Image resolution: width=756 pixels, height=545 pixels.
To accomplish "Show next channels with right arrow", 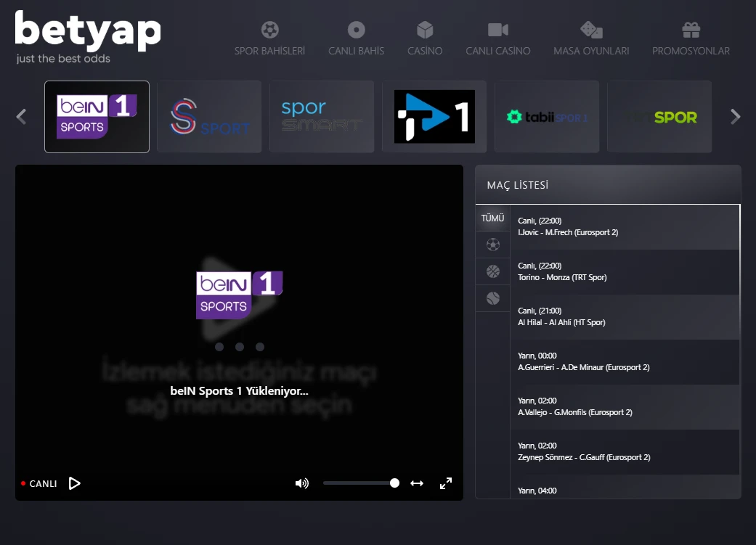I will (735, 117).
